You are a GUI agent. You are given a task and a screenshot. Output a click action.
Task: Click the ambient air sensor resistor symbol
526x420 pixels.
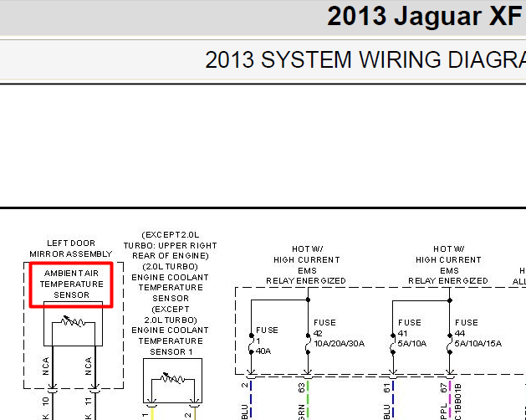point(73,321)
